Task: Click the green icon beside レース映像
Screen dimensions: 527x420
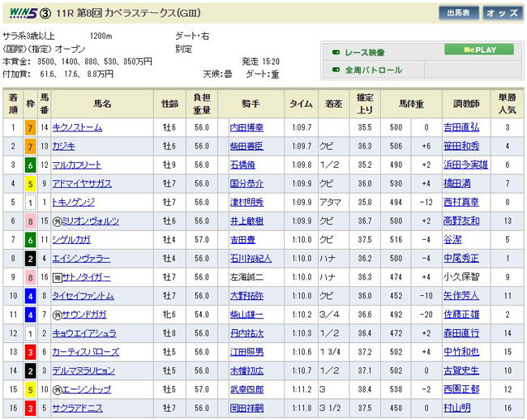Action: click(336, 52)
